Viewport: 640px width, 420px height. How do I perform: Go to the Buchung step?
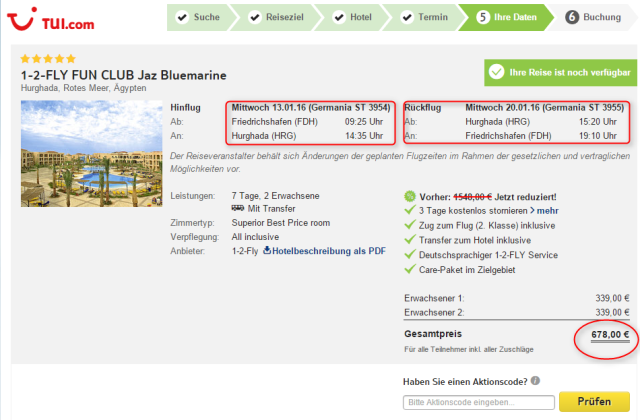click(x=594, y=17)
